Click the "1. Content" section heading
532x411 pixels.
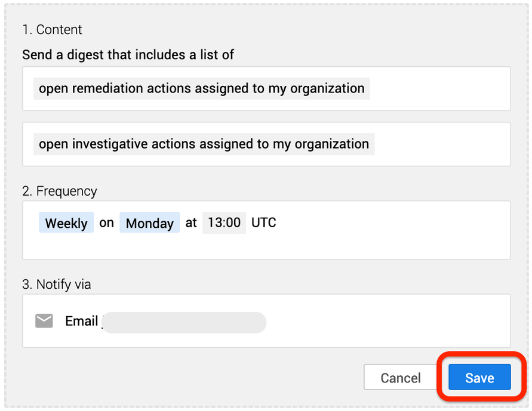[x=52, y=29]
